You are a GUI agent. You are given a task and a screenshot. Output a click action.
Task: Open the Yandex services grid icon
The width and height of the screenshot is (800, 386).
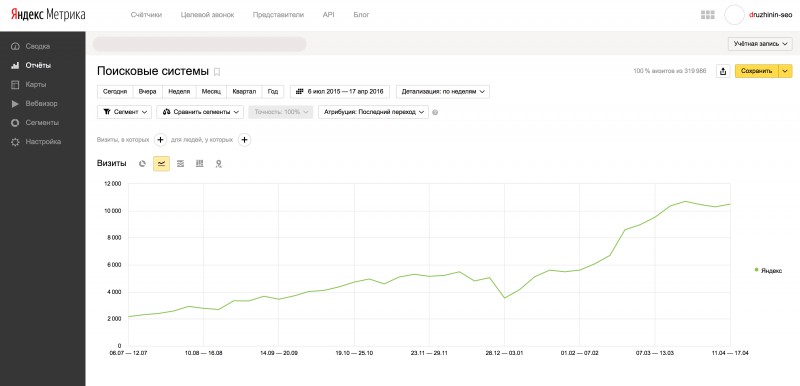coord(708,15)
